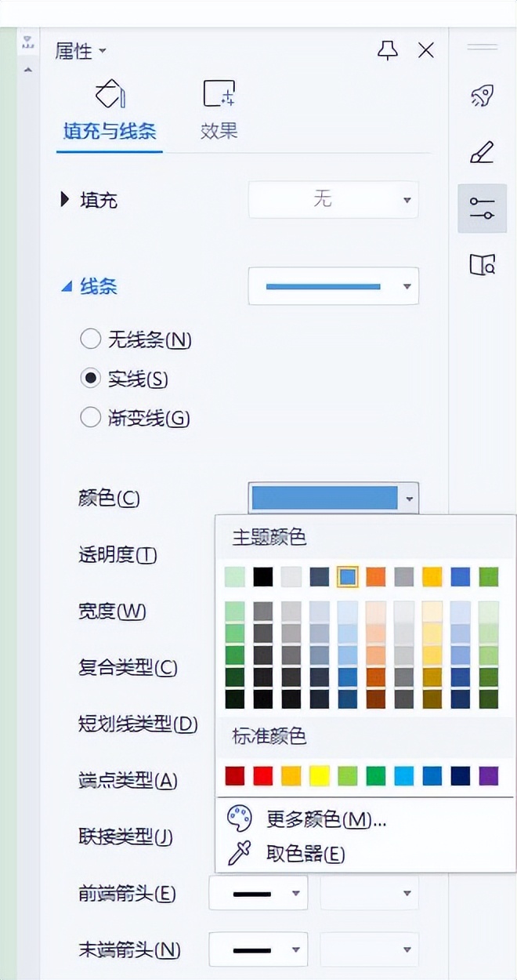Open the rocket icon in sidebar
Viewport: 517px width, 980px height.
[x=482, y=96]
